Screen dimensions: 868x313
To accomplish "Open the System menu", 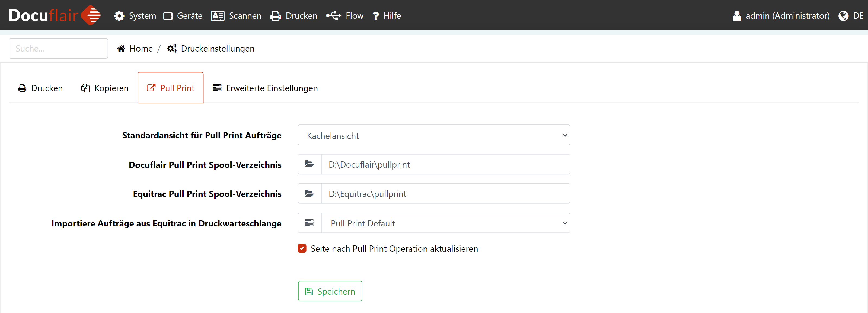I will point(135,16).
